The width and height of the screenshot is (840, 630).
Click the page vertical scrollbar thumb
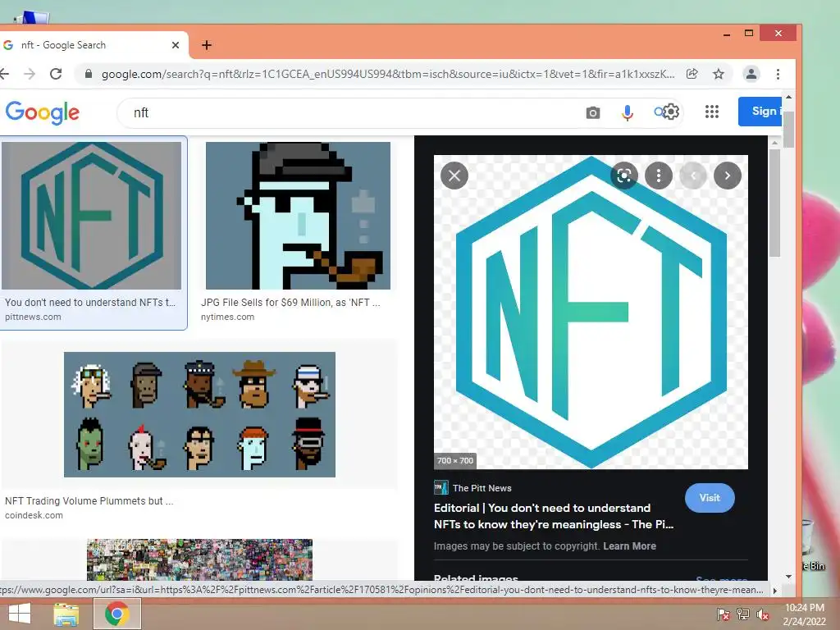788,130
